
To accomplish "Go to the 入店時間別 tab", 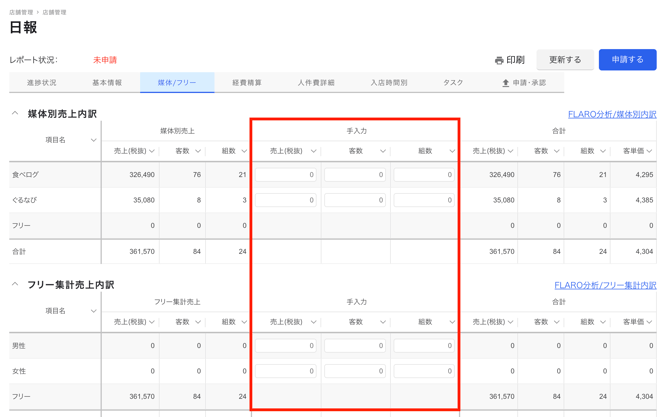I will (x=388, y=83).
